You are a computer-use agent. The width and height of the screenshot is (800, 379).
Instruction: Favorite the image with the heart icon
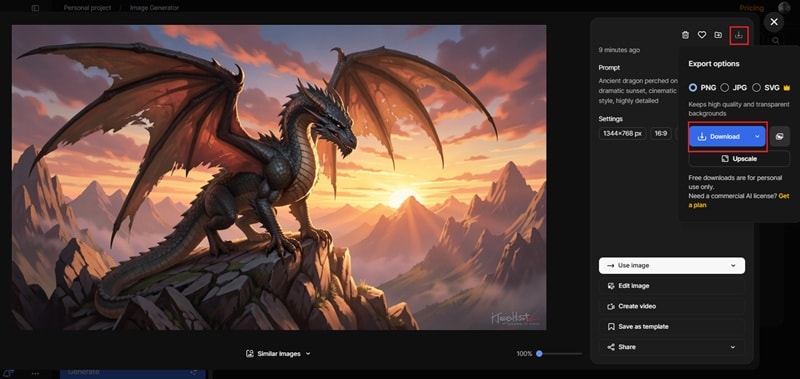[x=702, y=35]
